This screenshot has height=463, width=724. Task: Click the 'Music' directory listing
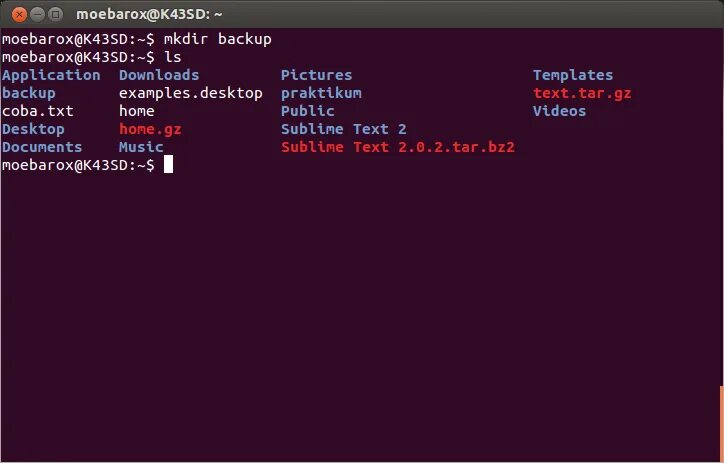141,147
